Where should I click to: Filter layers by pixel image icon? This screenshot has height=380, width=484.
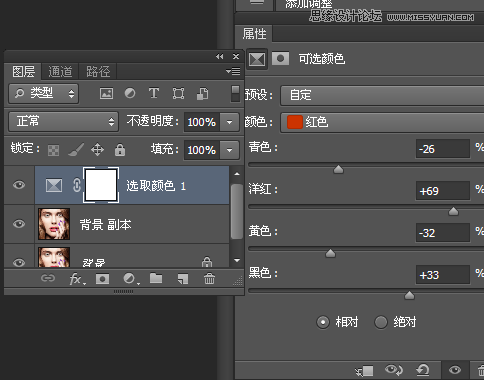click(x=106, y=93)
